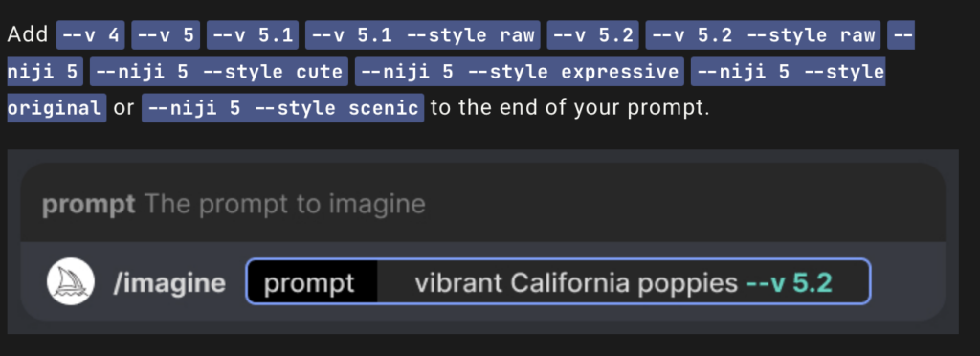Select the --v 4 code tag
980x356 pixels.
coord(91,35)
